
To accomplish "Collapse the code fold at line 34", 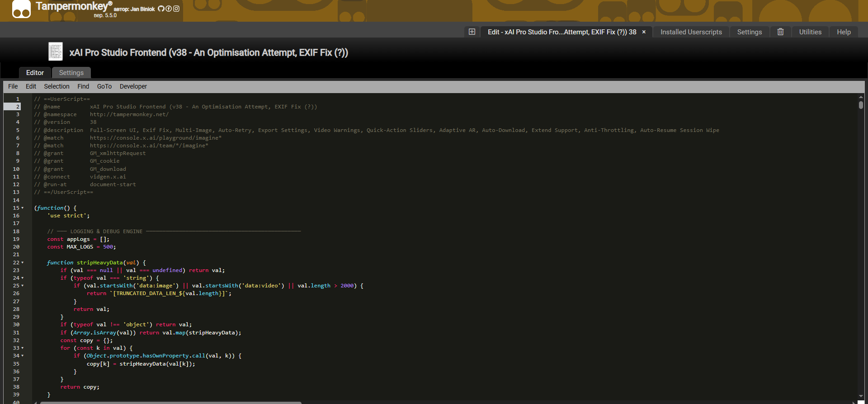I will point(23,356).
